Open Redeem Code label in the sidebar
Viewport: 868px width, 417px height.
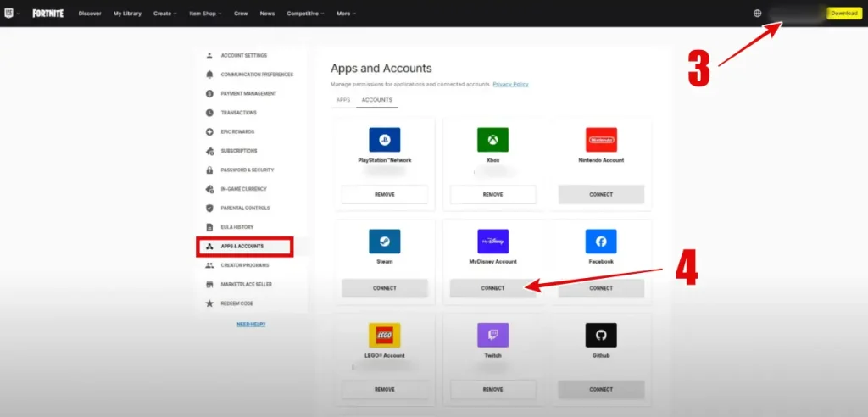pyautogui.click(x=237, y=303)
